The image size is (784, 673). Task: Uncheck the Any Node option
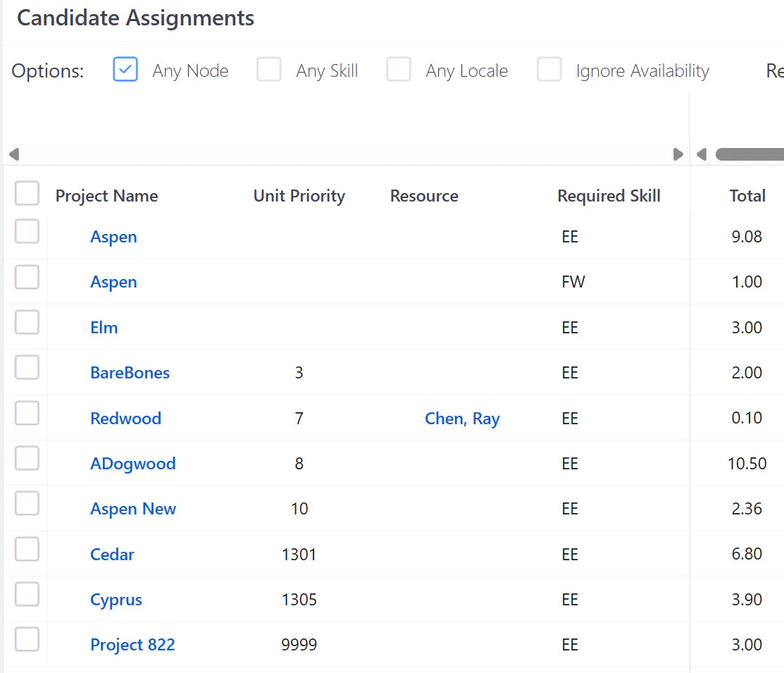click(x=125, y=69)
